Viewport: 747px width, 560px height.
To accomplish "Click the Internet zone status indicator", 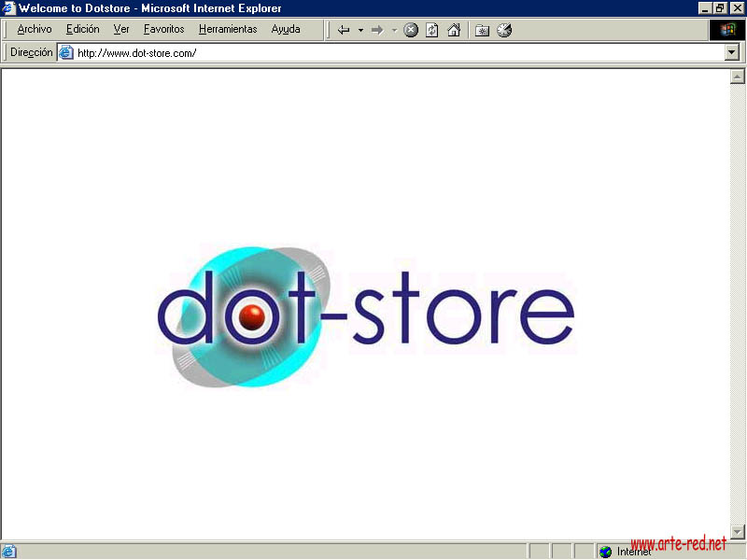I will (626, 552).
